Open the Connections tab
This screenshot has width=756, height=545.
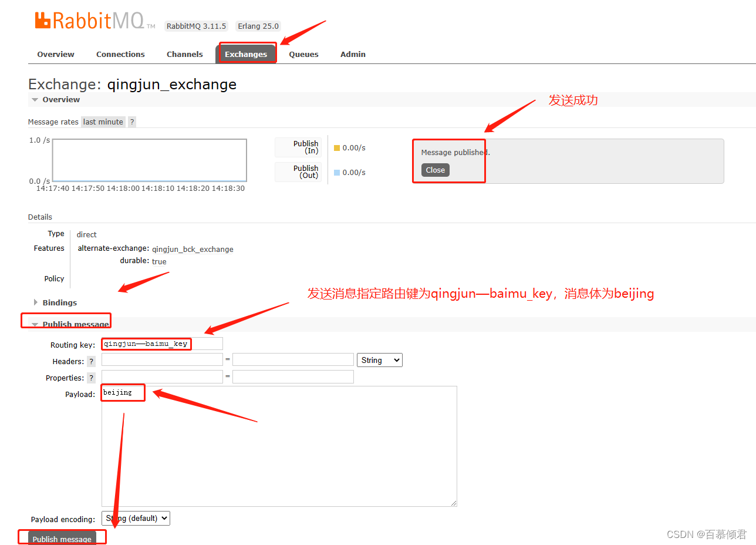pyautogui.click(x=120, y=54)
